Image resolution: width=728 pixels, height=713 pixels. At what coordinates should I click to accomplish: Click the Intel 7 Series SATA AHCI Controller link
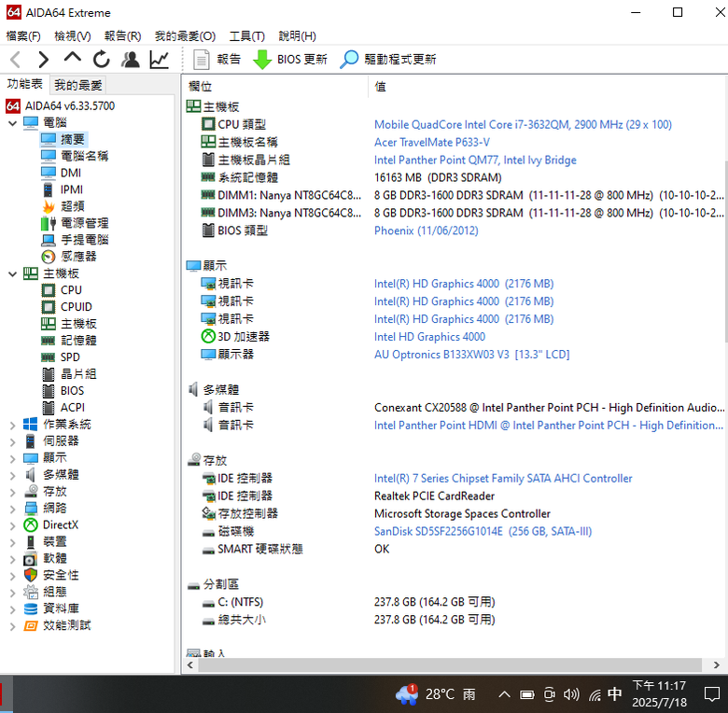pyautogui.click(x=503, y=478)
